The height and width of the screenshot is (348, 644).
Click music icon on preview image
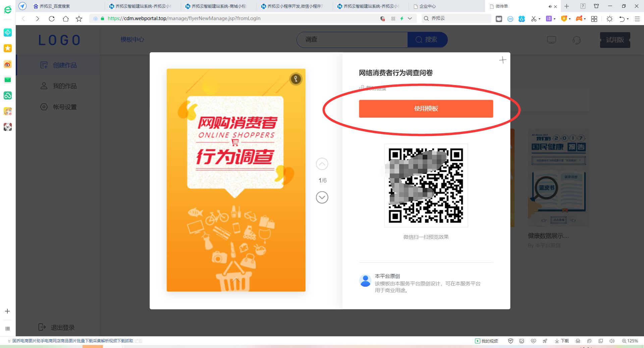point(296,79)
